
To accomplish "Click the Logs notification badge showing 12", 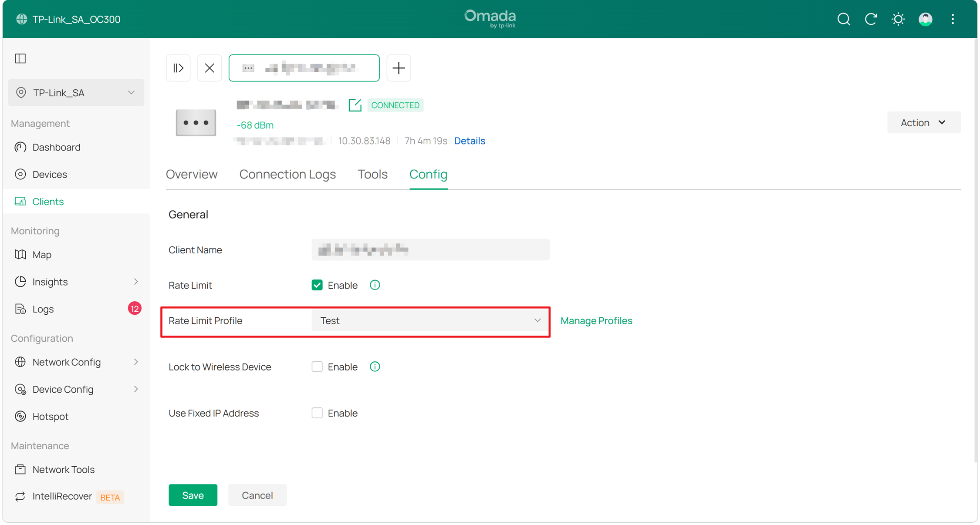I will point(135,308).
